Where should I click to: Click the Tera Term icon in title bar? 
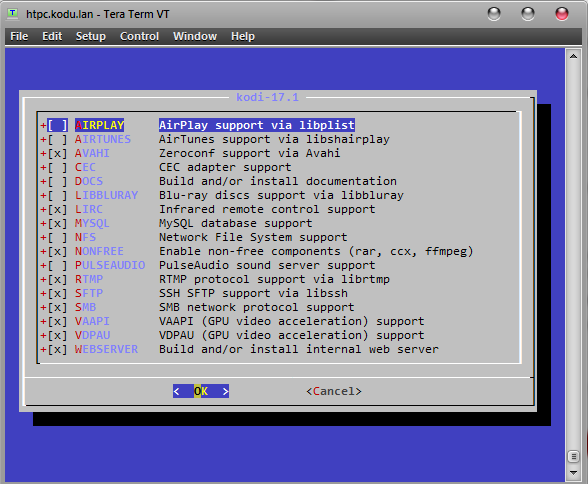[13, 14]
